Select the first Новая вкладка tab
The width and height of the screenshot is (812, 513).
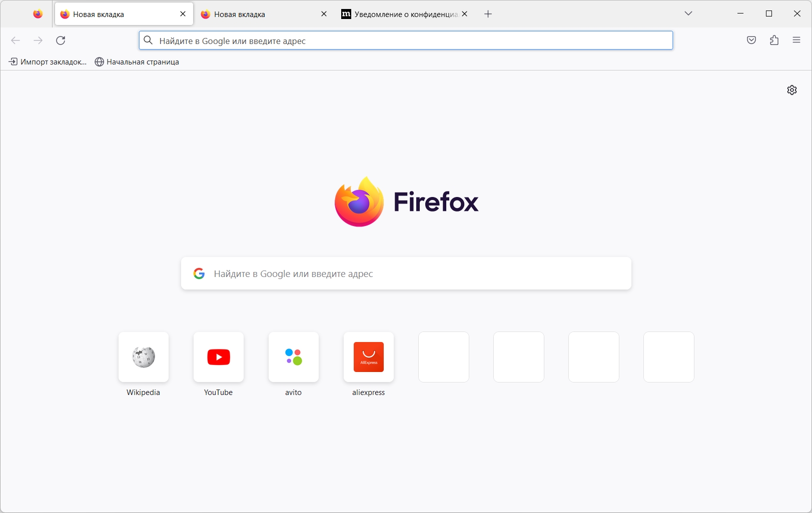124,14
